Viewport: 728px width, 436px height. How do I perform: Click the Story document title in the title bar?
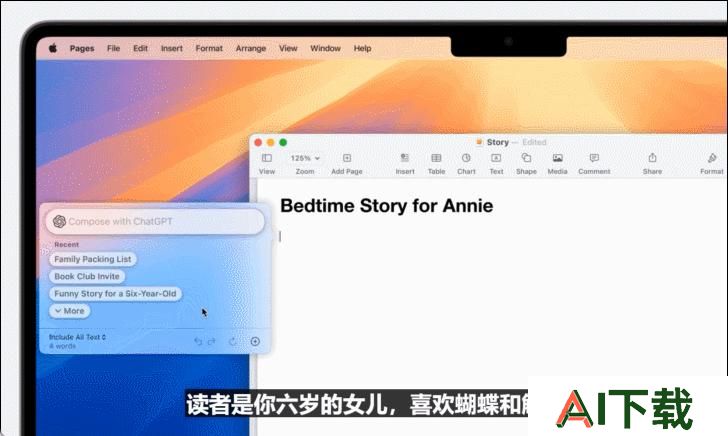[x=498, y=142]
